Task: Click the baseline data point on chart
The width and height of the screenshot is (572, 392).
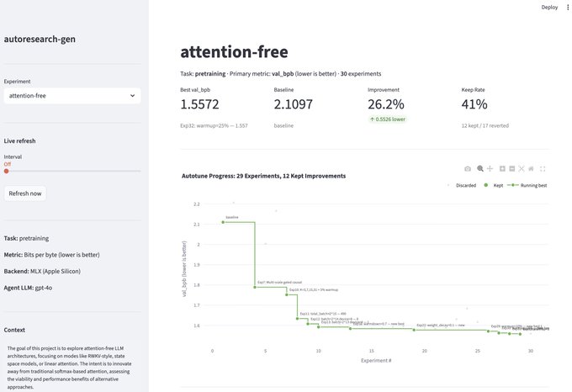Action: (x=223, y=222)
